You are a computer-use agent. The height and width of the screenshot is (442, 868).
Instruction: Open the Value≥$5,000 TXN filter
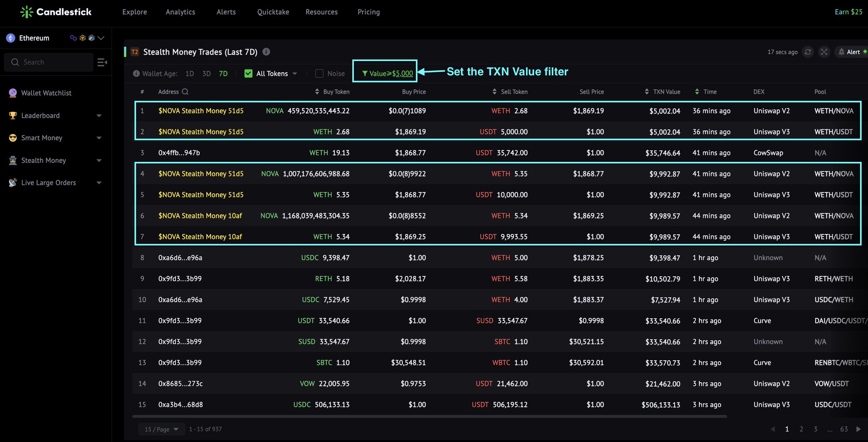[x=387, y=73]
